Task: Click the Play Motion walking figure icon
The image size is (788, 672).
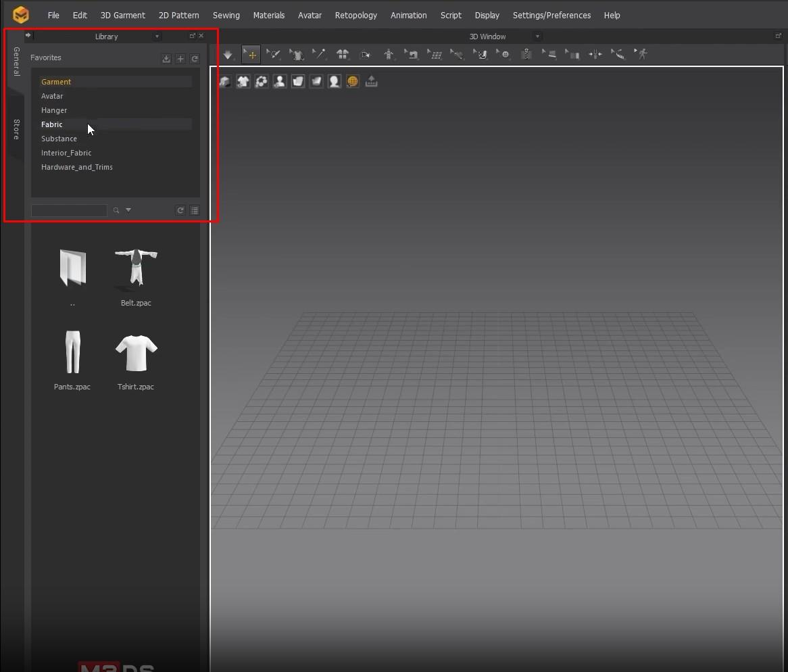Action: point(641,54)
